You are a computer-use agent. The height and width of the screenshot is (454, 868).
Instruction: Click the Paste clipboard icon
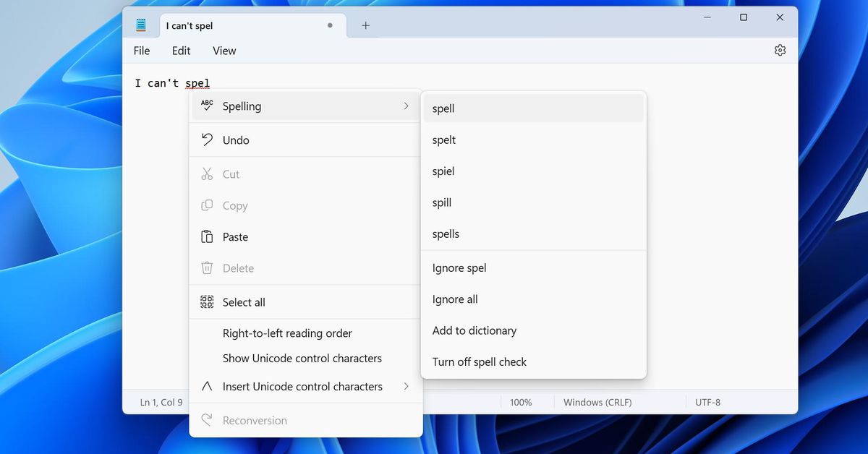pyautogui.click(x=207, y=237)
